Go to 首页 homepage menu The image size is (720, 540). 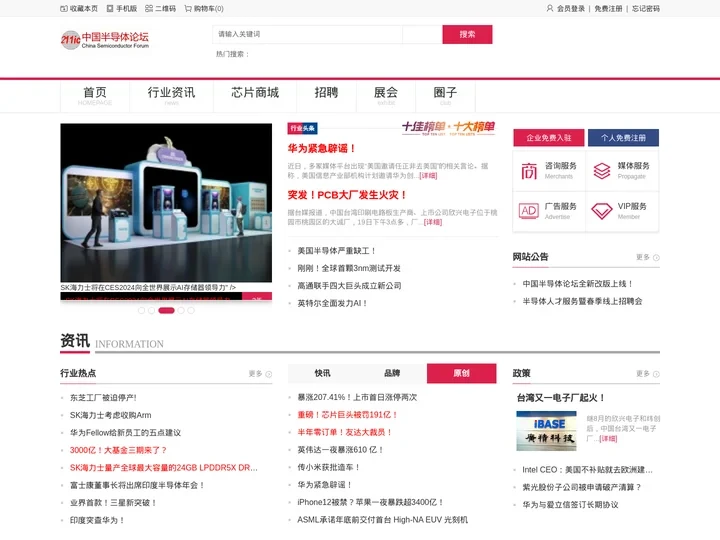95,96
